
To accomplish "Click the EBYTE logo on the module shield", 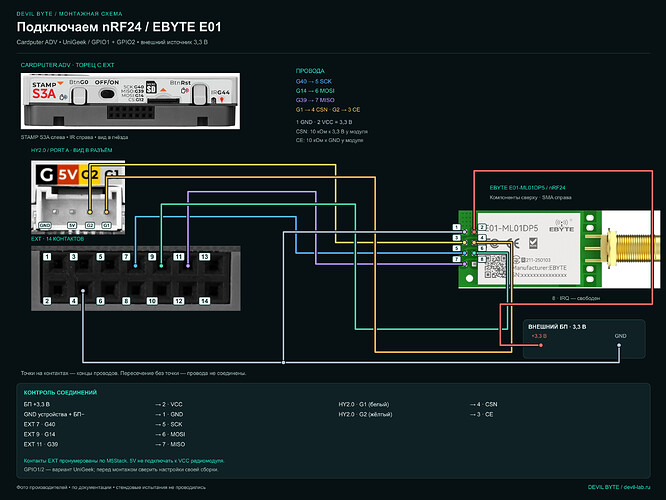I will (x=562, y=226).
